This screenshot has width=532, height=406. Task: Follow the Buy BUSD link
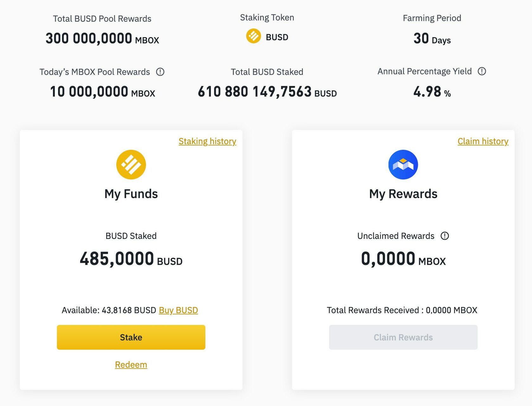[178, 310]
